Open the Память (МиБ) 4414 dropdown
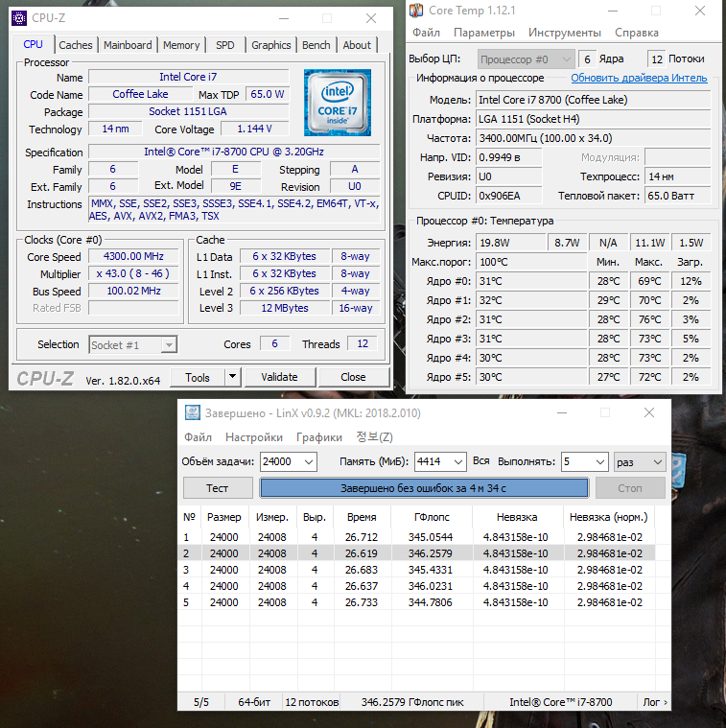This screenshot has width=726, height=728. tap(440, 461)
